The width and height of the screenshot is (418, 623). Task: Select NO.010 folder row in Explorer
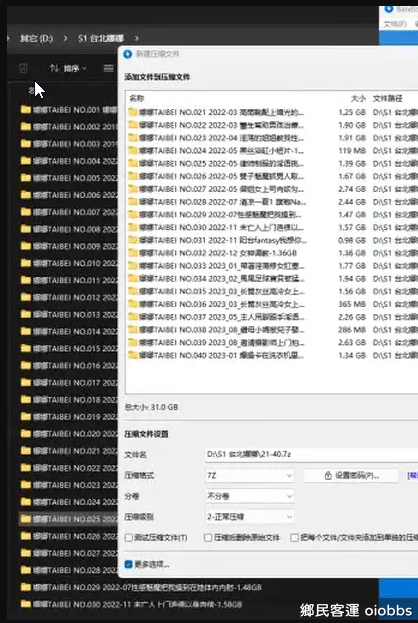68,263
